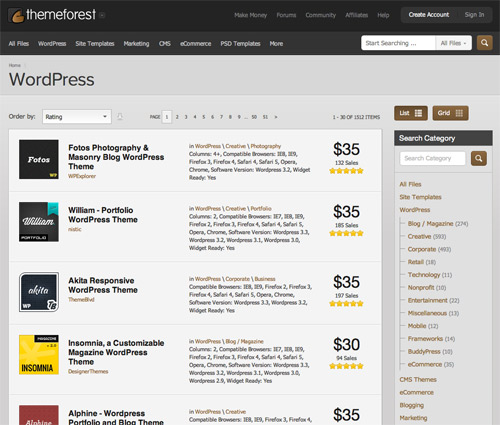
Task: Select the WordPress navigation menu item
Action: click(x=52, y=44)
